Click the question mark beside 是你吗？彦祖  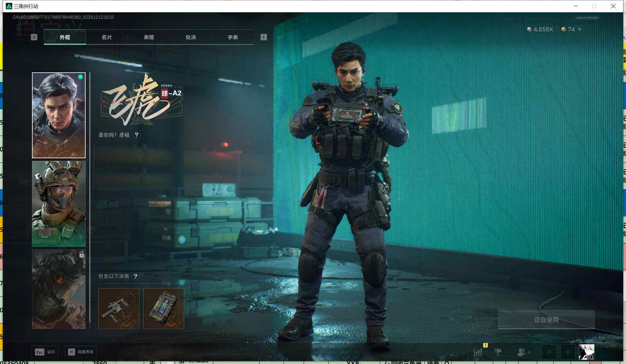click(x=137, y=135)
